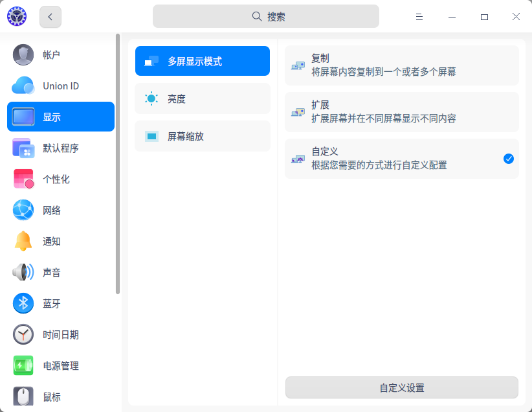Click the sidebar vertical scrollbar
532x412 pixels.
[118, 162]
